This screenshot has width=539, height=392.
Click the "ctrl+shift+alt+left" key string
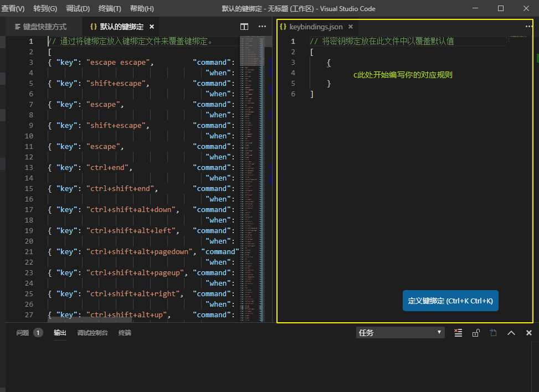pos(131,230)
